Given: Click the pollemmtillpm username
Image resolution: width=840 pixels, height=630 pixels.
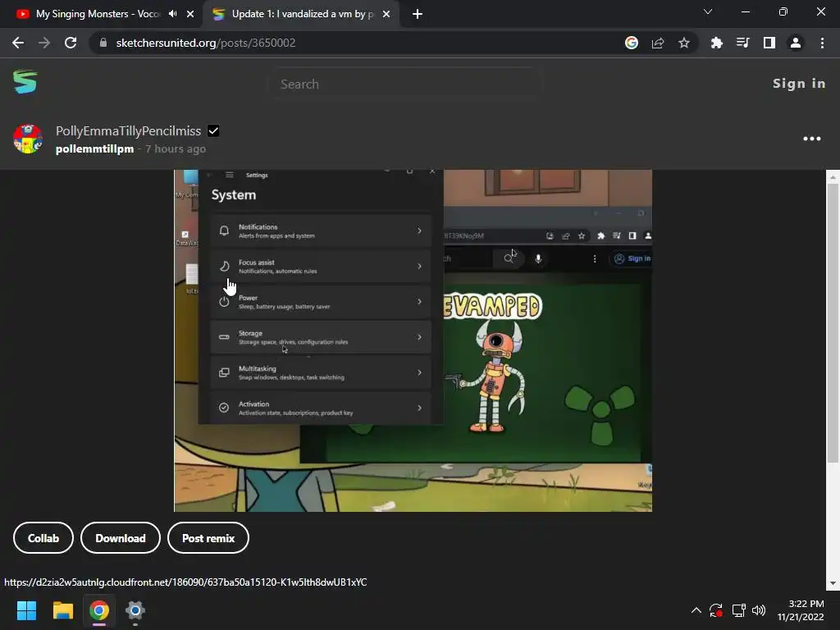Looking at the screenshot, I should [95, 149].
